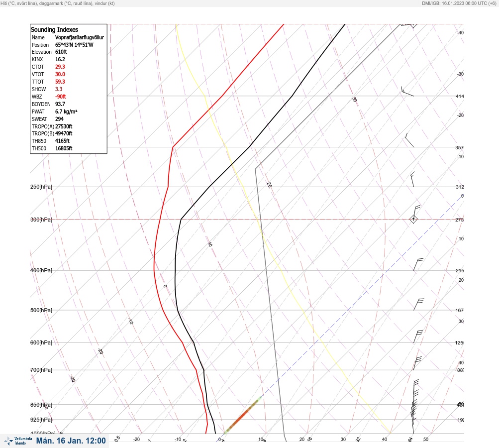Click the wind barb at 600 hPa
The height and width of the screenshot is (448, 499).
(418, 336)
